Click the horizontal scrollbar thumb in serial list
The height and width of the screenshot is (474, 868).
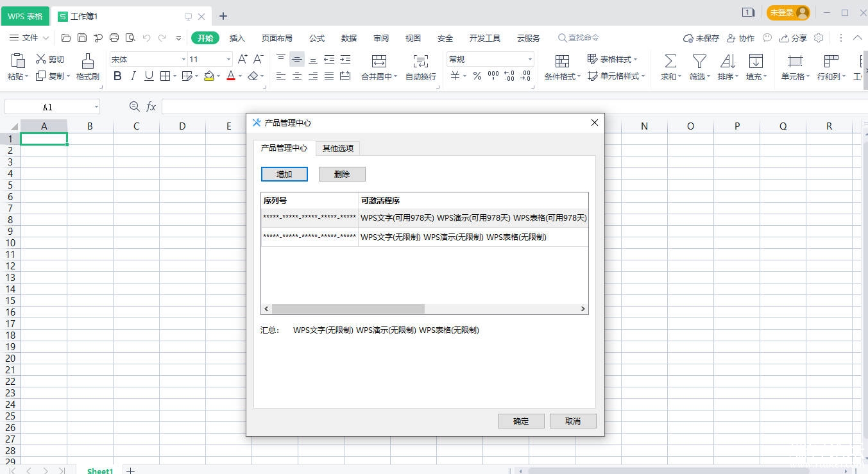click(348, 309)
